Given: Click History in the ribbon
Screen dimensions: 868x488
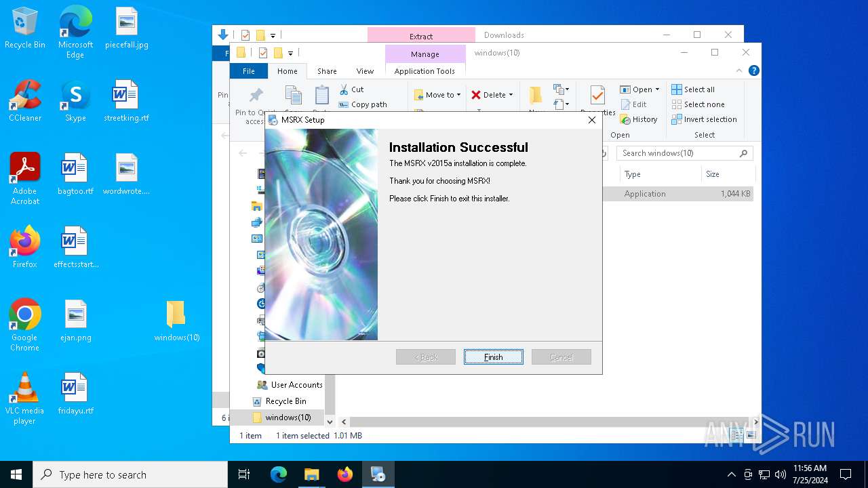Looking at the screenshot, I should [x=639, y=119].
